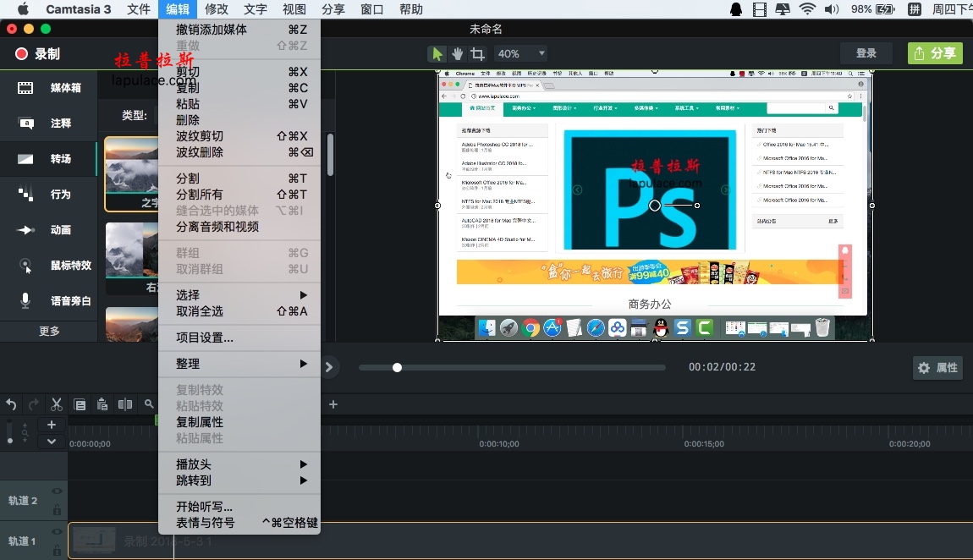Viewport: 973px width, 560px height.
Task: Click the timeline split icon
Action: [x=124, y=405]
